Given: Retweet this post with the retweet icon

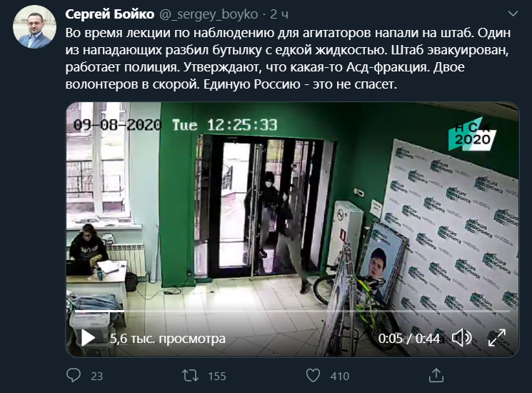Looking at the screenshot, I should coord(190,376).
